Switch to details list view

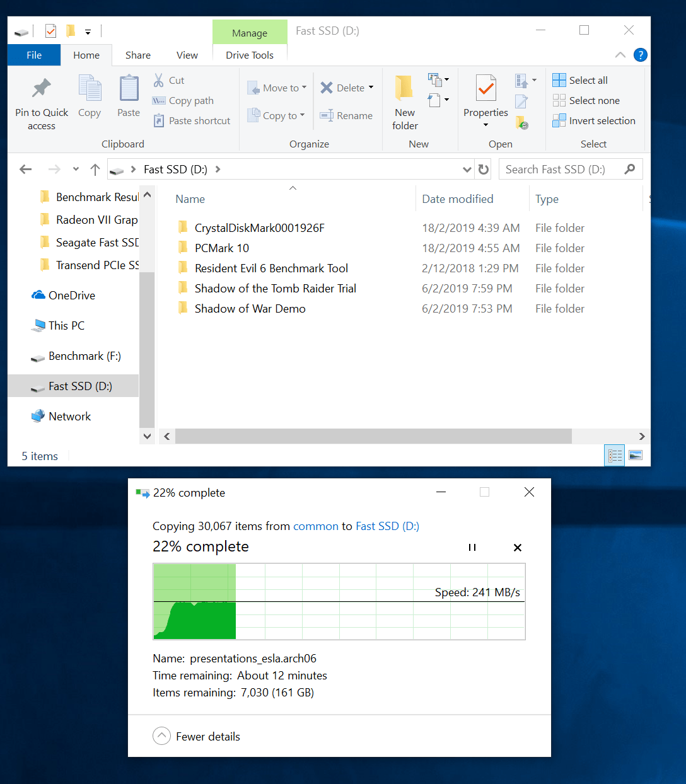point(614,456)
